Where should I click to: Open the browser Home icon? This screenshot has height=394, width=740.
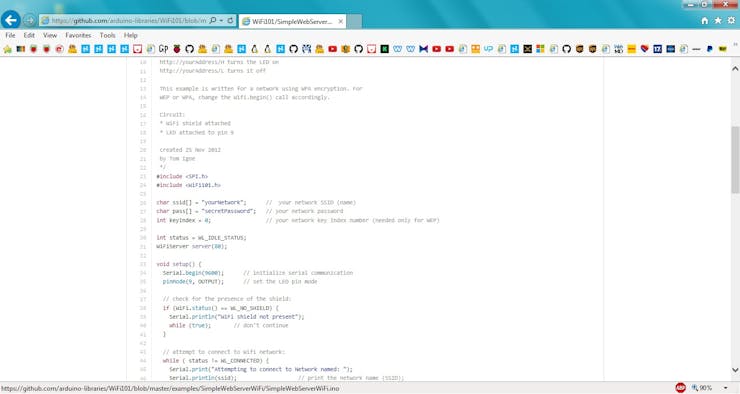[x=705, y=21]
